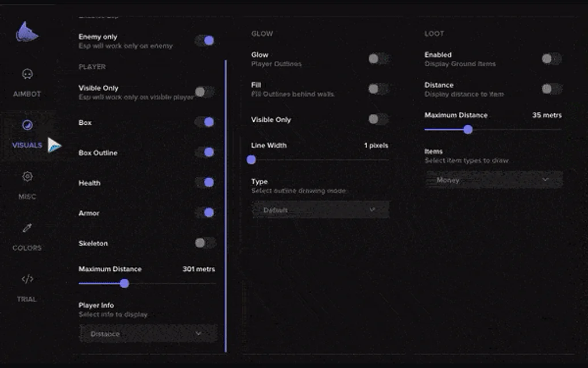Click the '301 metrs' distance value

coord(199,269)
